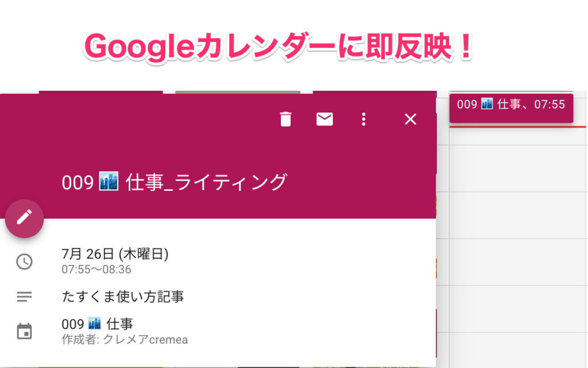588x368 pixels.
Task: Email guests using the envelope icon
Action: click(324, 119)
